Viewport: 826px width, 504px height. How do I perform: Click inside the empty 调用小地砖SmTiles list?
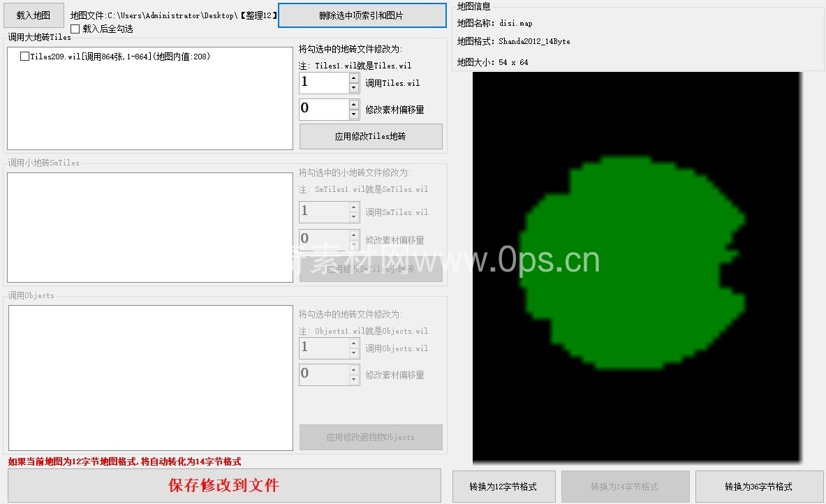(150, 228)
